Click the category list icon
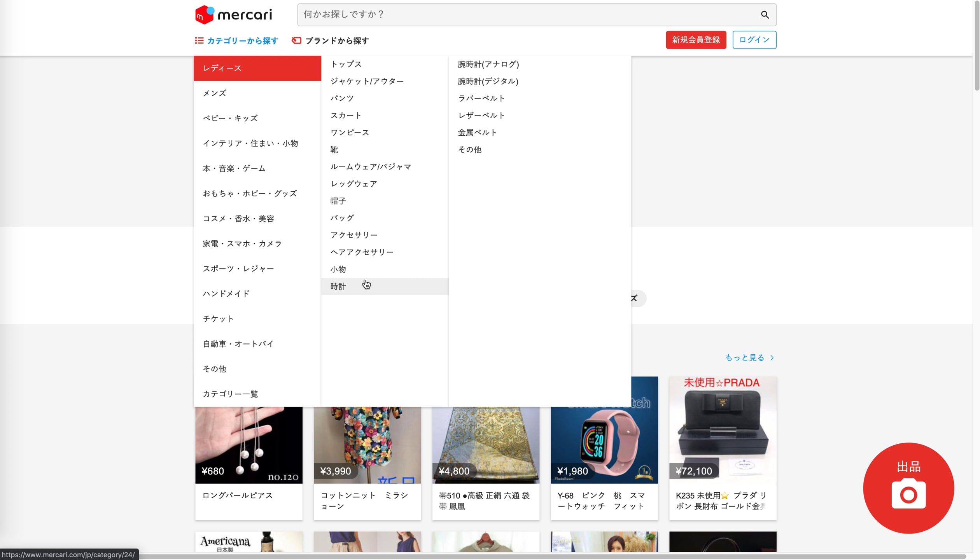 pos(199,40)
